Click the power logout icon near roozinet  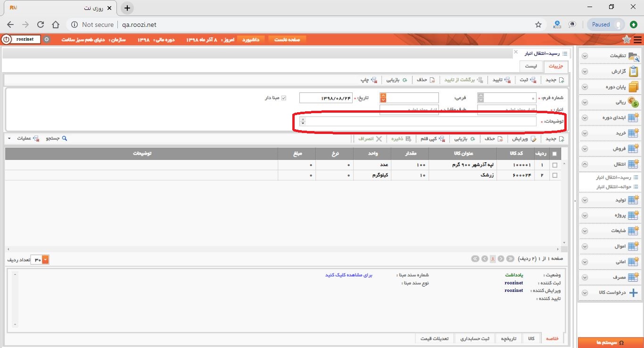[6, 40]
